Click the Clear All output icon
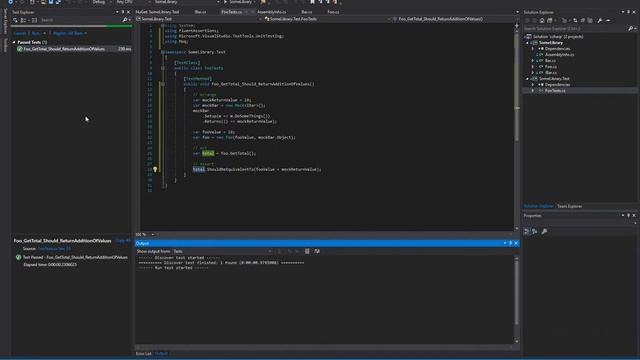 coord(307,251)
